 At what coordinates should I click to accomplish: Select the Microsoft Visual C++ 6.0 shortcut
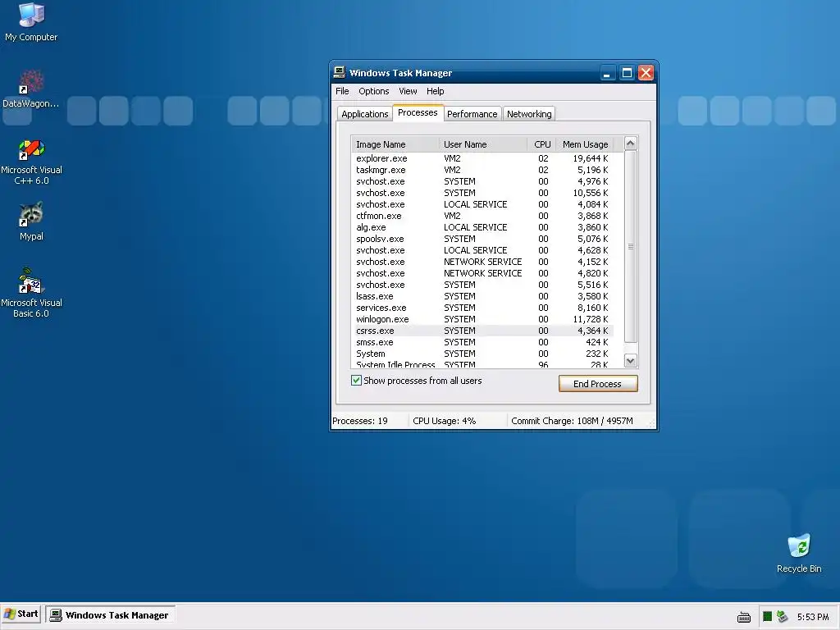pos(31,162)
